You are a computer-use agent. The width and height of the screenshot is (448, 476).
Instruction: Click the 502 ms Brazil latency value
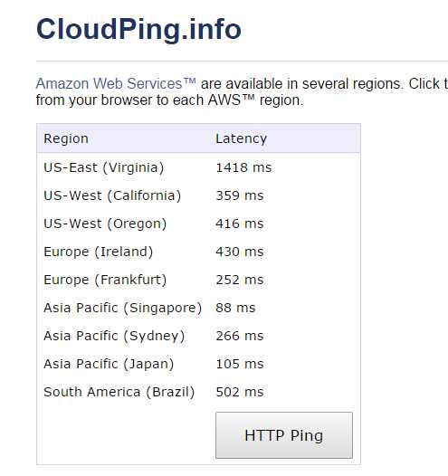240,392
